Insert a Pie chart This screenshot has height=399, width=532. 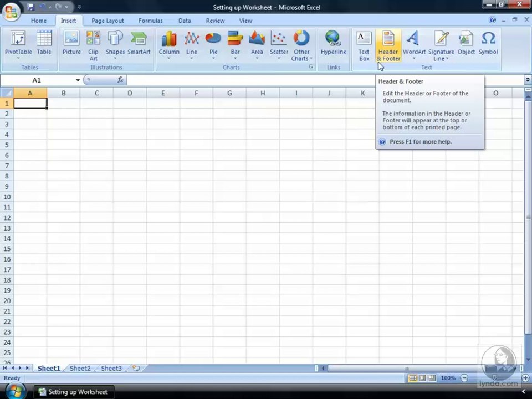213,45
